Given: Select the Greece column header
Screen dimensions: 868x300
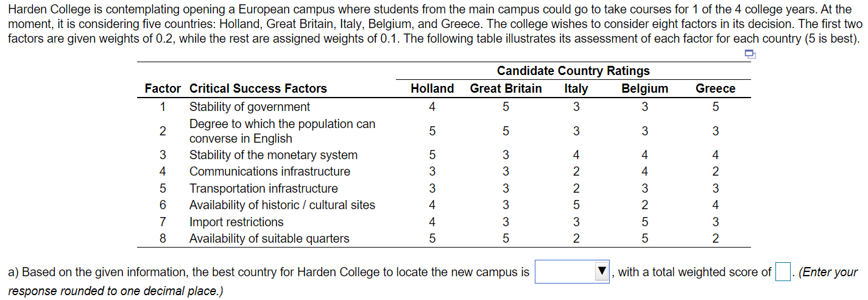Looking at the screenshot, I should click(715, 88).
